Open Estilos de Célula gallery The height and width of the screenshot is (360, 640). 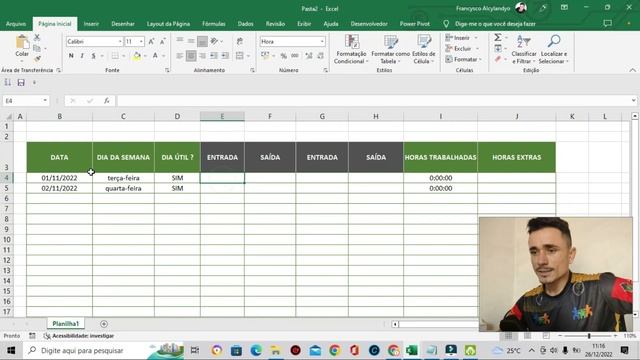[424, 49]
